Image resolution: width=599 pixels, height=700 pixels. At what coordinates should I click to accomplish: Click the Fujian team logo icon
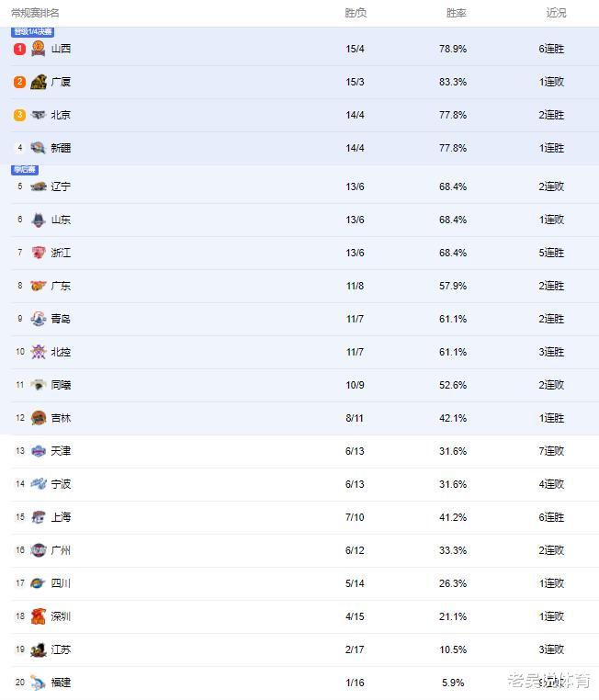click(39, 683)
